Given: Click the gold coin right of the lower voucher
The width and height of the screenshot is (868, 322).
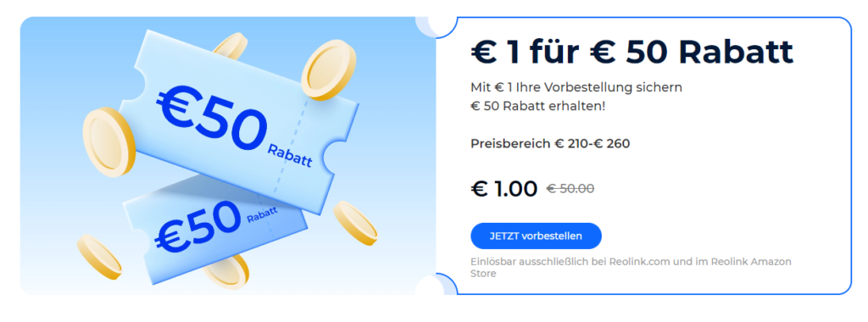Looking at the screenshot, I should coord(355,222).
